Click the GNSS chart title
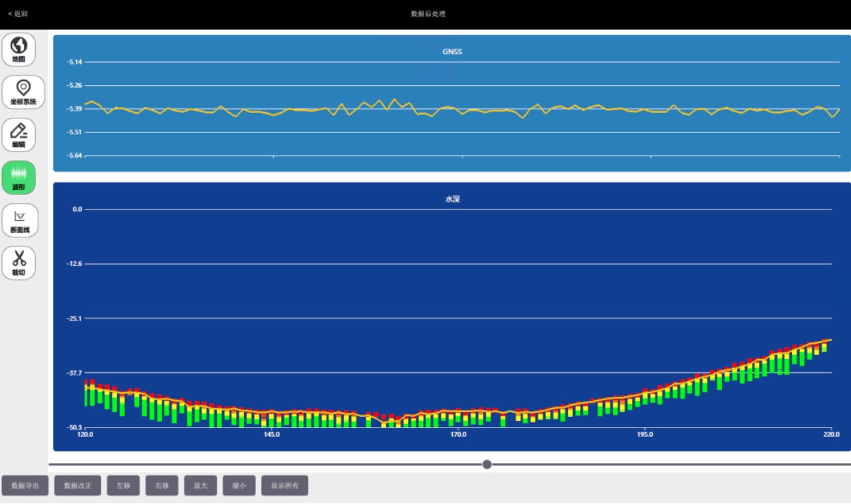 452,52
